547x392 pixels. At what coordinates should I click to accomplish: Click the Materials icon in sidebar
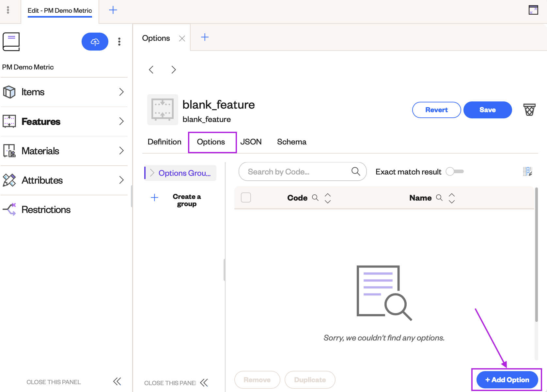pos(9,151)
